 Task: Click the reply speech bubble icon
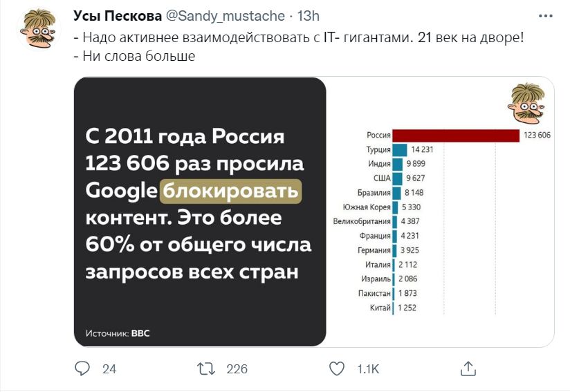82,368
